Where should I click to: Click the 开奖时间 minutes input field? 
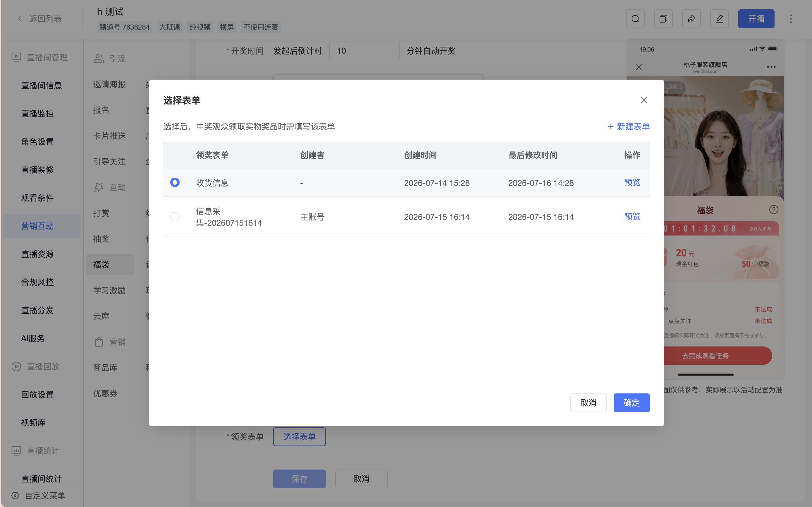coord(364,51)
